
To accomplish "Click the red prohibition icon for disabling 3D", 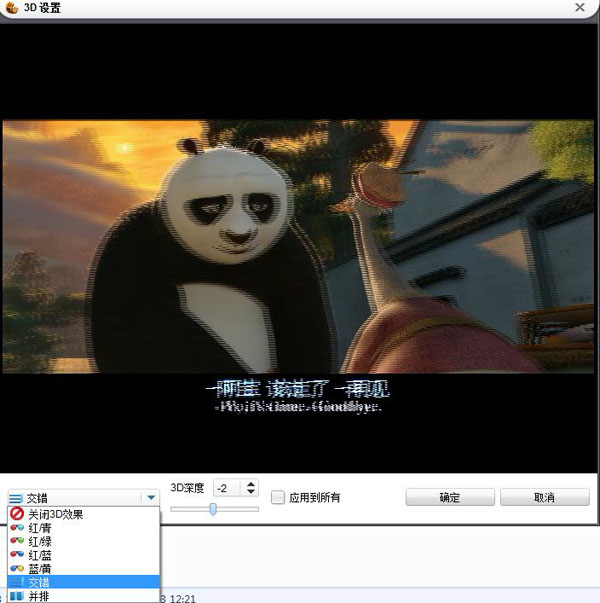I will point(17,513).
